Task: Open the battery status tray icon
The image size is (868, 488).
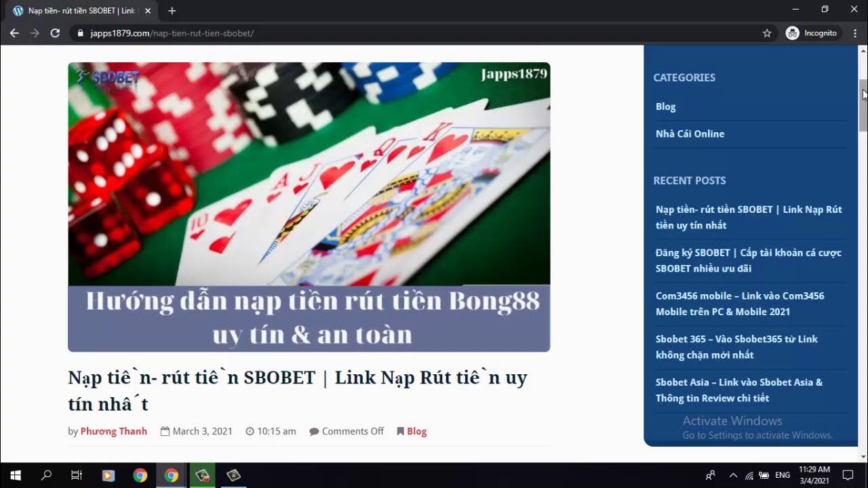Action: point(764,475)
